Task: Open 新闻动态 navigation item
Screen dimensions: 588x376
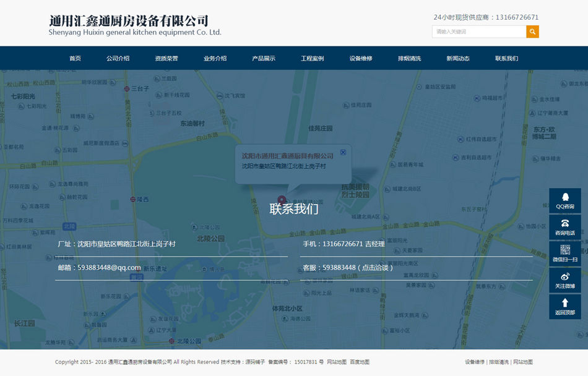Action: 458,58
